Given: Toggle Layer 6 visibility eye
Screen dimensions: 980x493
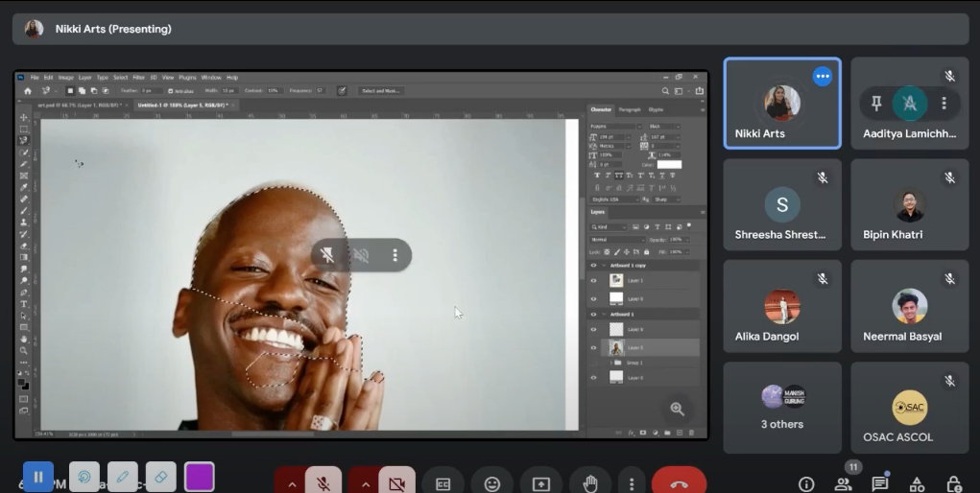Looking at the screenshot, I should point(594,329).
